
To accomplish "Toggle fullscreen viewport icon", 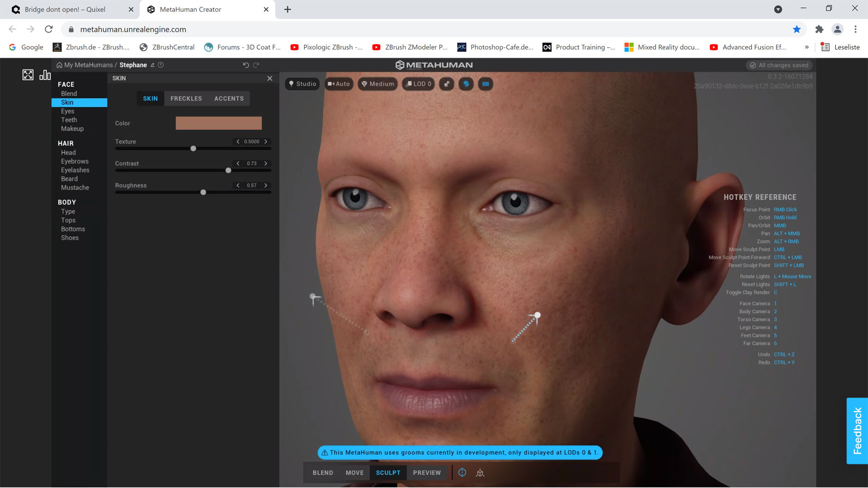I will point(28,75).
